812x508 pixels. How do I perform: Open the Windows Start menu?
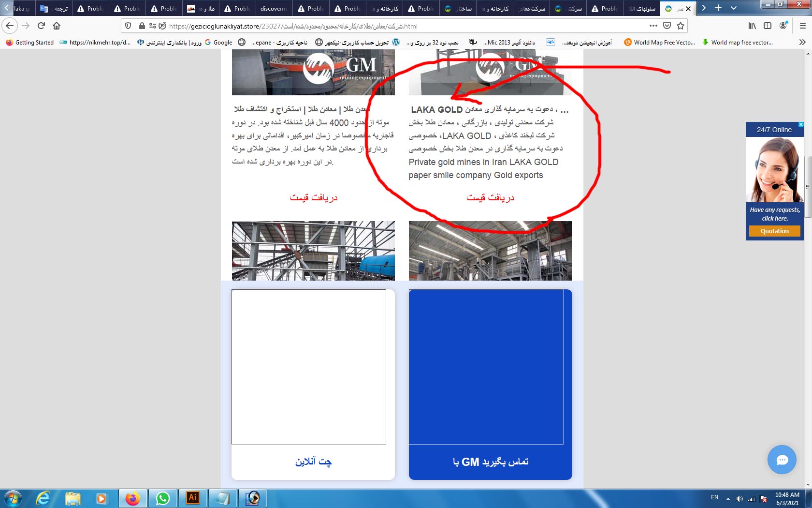(x=13, y=498)
